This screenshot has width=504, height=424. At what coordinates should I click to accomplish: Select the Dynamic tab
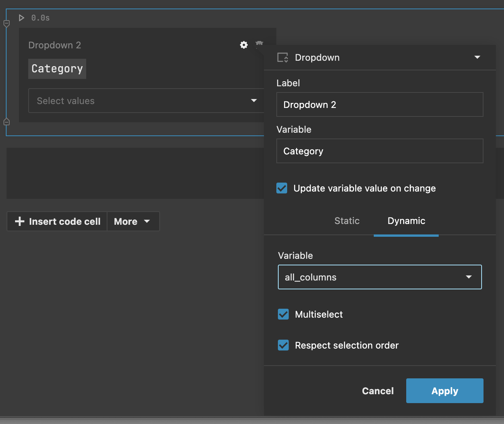click(406, 221)
